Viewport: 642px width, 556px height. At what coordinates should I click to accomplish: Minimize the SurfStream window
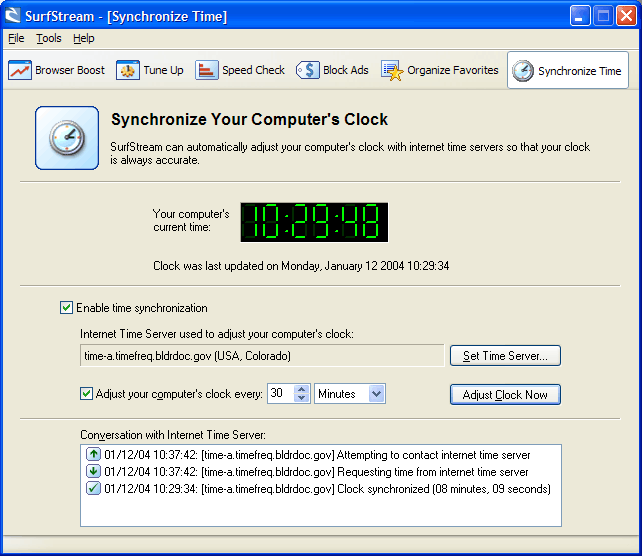(580, 16)
